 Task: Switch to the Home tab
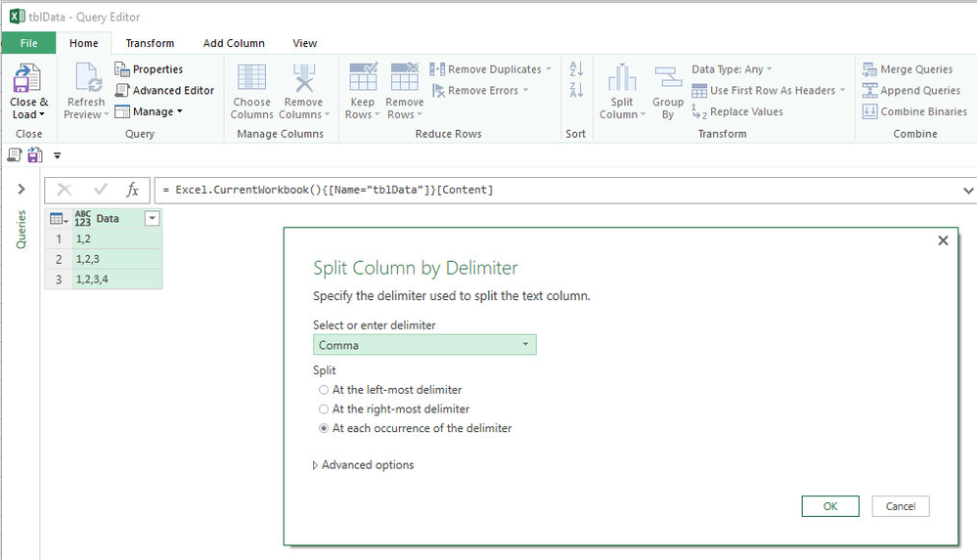[83, 43]
